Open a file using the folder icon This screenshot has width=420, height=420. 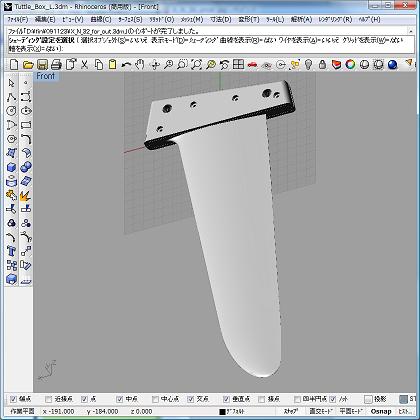click(x=28, y=64)
